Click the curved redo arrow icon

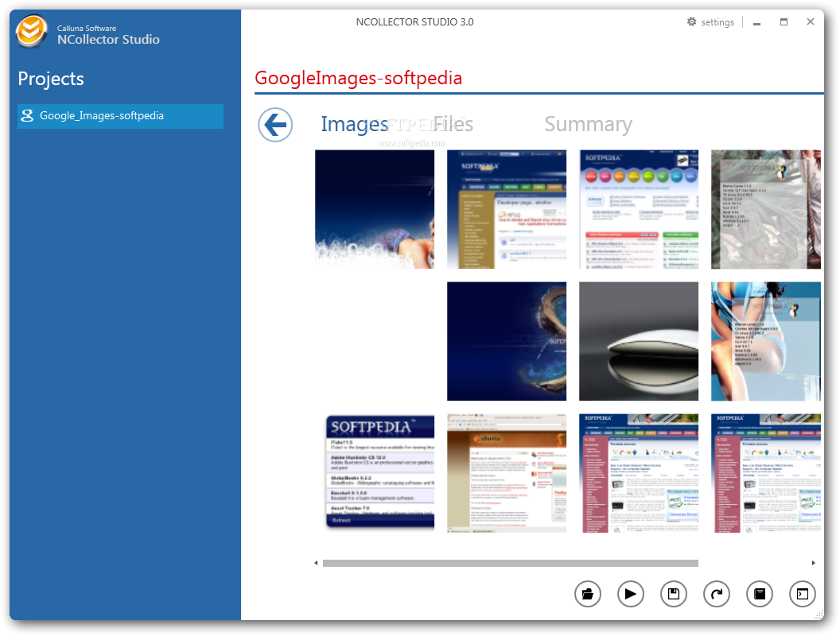tap(716, 594)
